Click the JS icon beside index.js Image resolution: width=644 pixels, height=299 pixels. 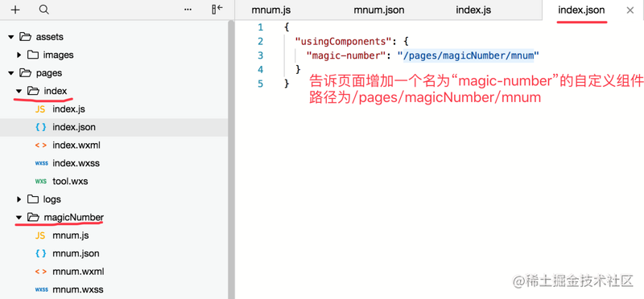[x=40, y=109]
